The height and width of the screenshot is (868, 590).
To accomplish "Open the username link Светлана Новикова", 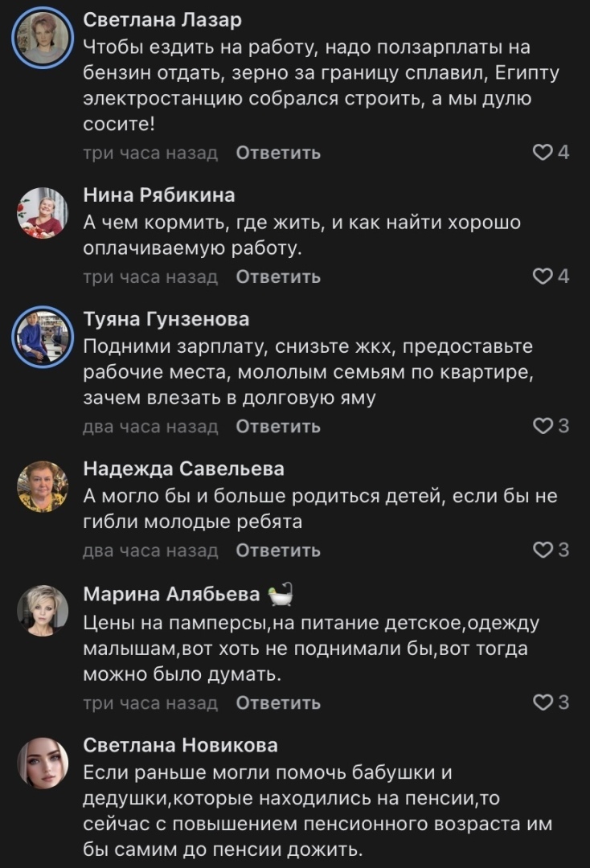I will coord(181,746).
